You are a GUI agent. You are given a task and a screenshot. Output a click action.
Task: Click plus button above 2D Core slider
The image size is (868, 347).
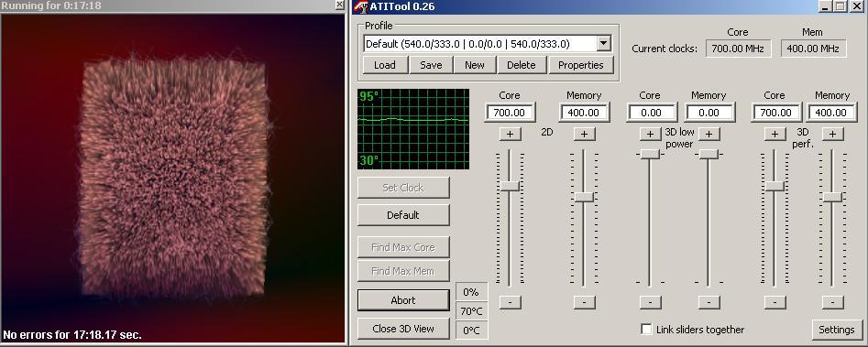[510, 135]
